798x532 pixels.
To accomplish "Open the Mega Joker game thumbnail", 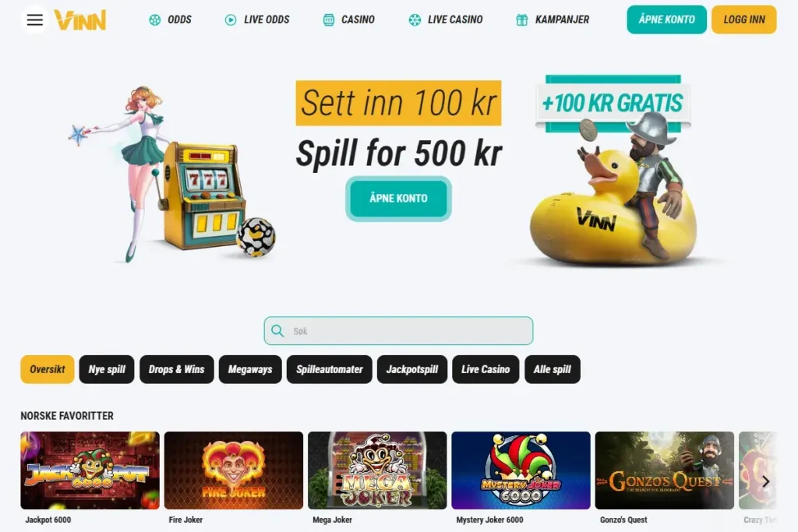I will 377,470.
